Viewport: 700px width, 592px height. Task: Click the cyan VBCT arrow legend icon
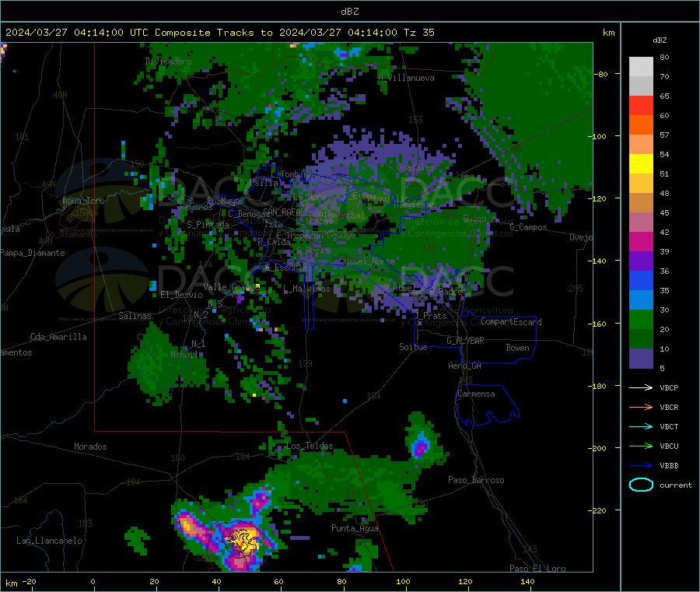pos(641,426)
